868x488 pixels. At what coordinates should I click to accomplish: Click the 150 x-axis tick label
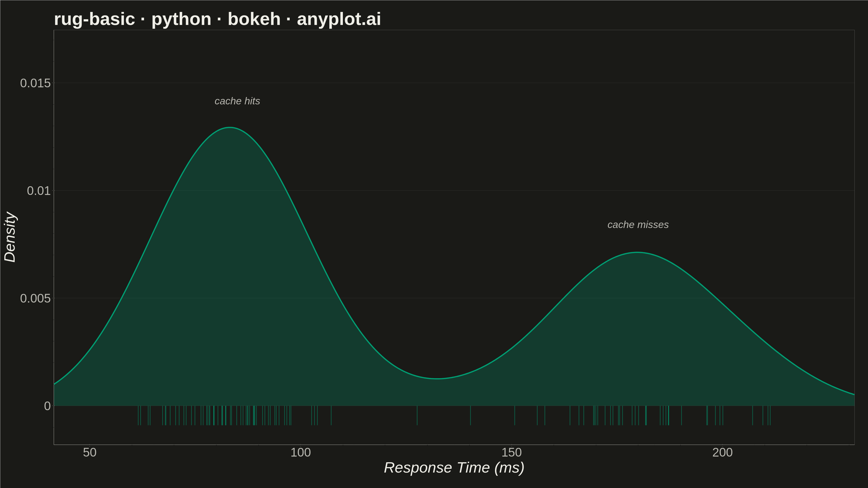click(512, 452)
